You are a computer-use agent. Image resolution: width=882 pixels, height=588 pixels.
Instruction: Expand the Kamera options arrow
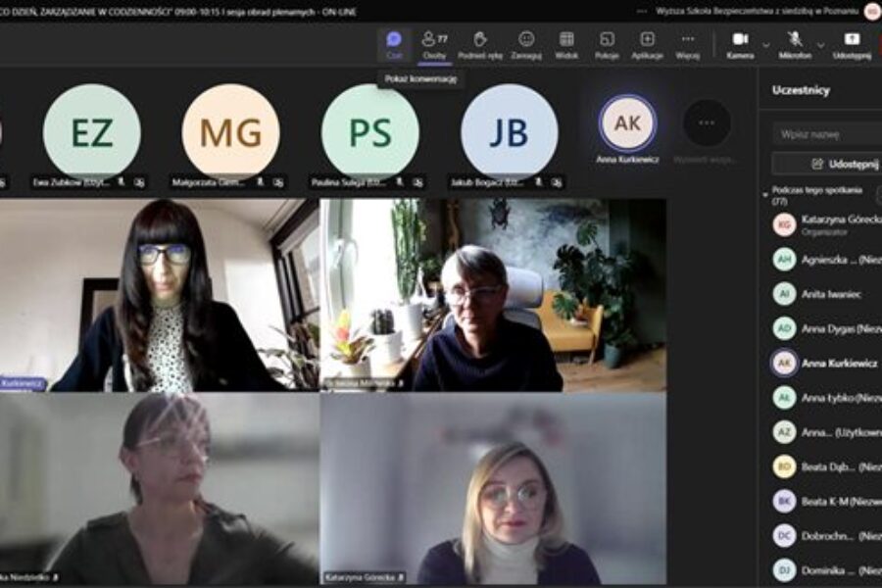coord(766,45)
